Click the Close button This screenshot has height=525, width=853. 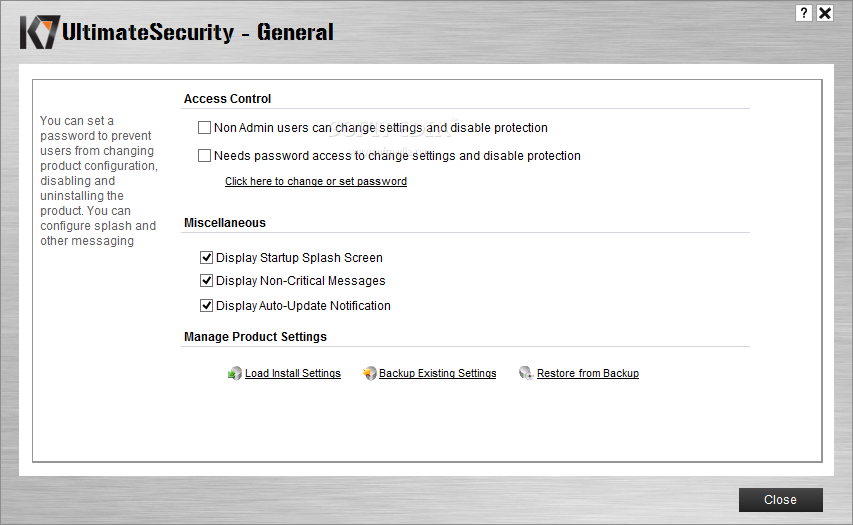pos(780,499)
